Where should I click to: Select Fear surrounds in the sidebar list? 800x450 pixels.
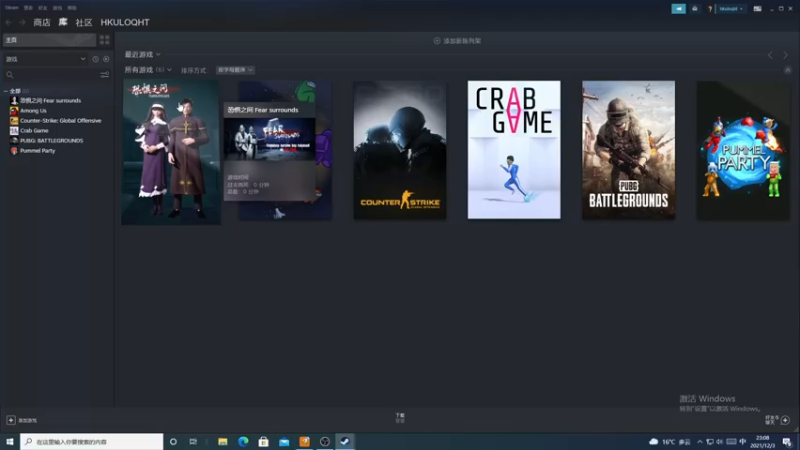point(50,101)
